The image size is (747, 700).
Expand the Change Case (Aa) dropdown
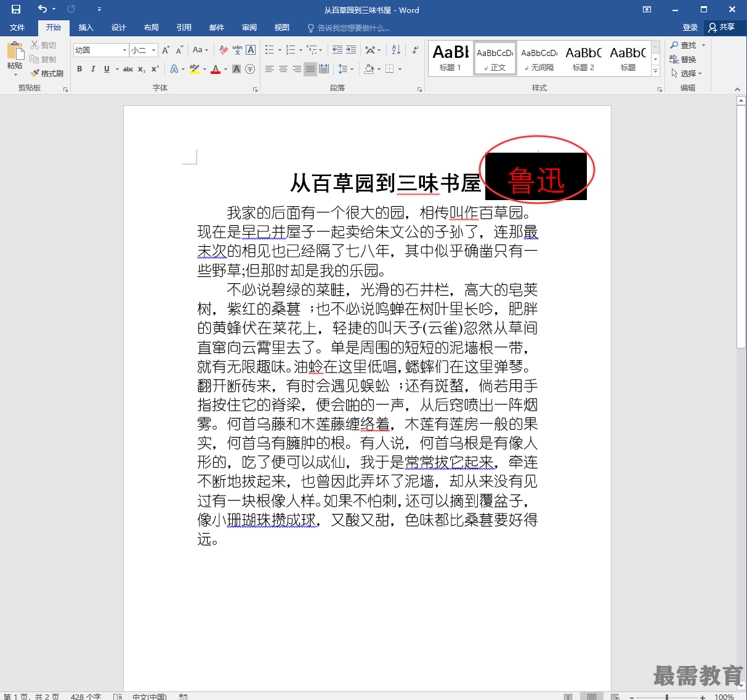point(200,50)
